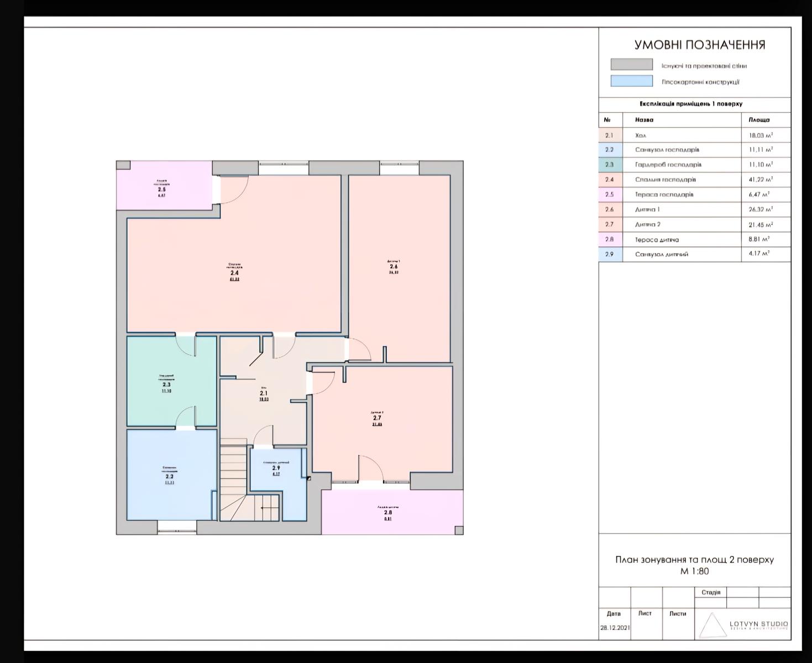The width and height of the screenshot is (812, 663).
Task: Click the plan title 'План зонування та площ'
Action: [694, 560]
